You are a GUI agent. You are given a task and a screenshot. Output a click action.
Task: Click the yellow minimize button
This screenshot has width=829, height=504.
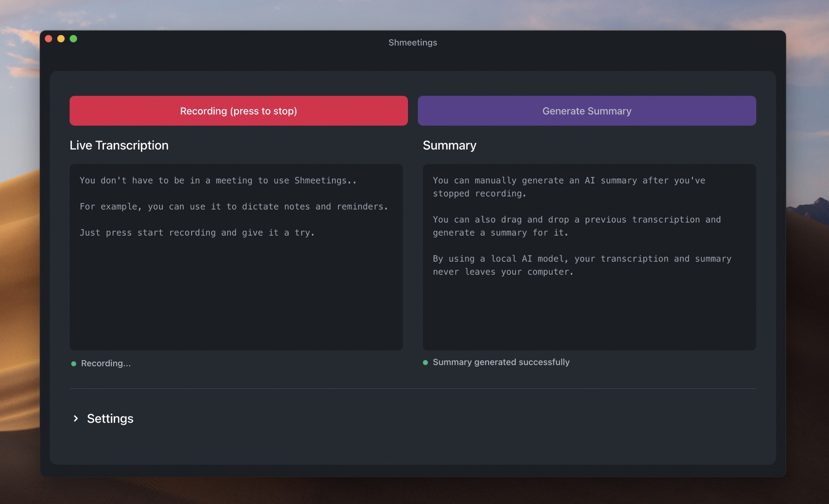pyautogui.click(x=61, y=39)
